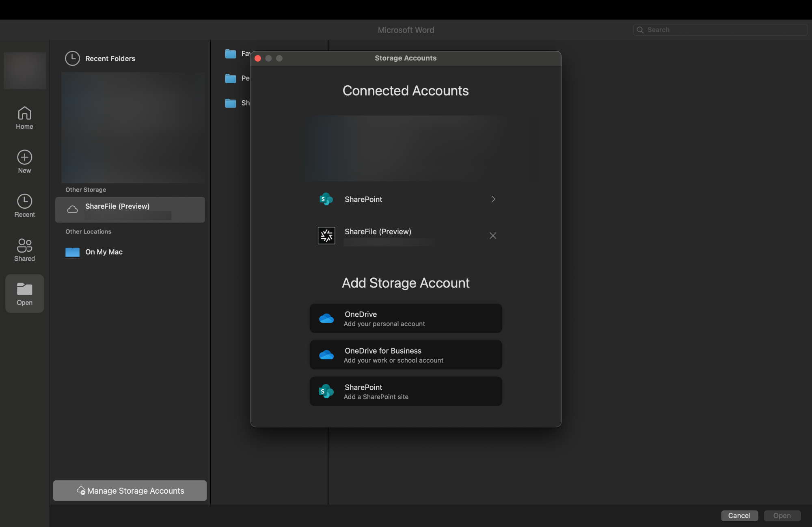Screen dimensions: 812x527
Task: Click the Add Storage Account heading
Action: [406, 283]
